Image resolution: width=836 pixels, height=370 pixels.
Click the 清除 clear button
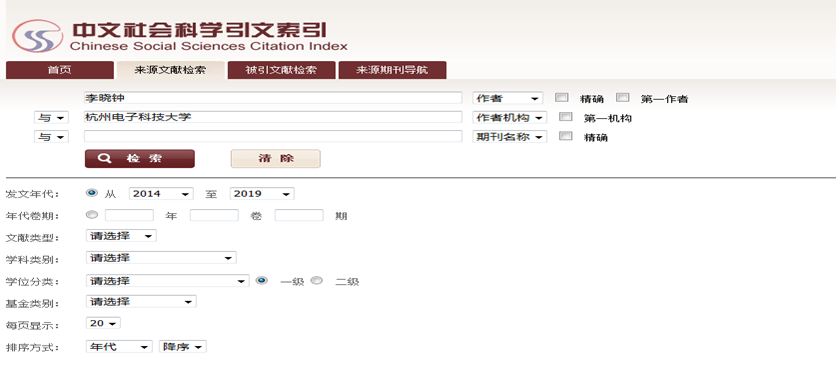(x=276, y=159)
